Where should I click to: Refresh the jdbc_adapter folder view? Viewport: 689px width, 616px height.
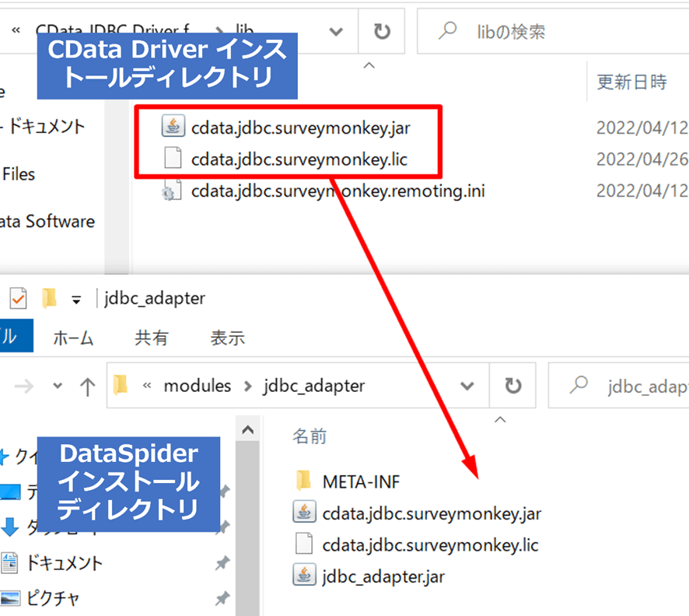tap(512, 386)
